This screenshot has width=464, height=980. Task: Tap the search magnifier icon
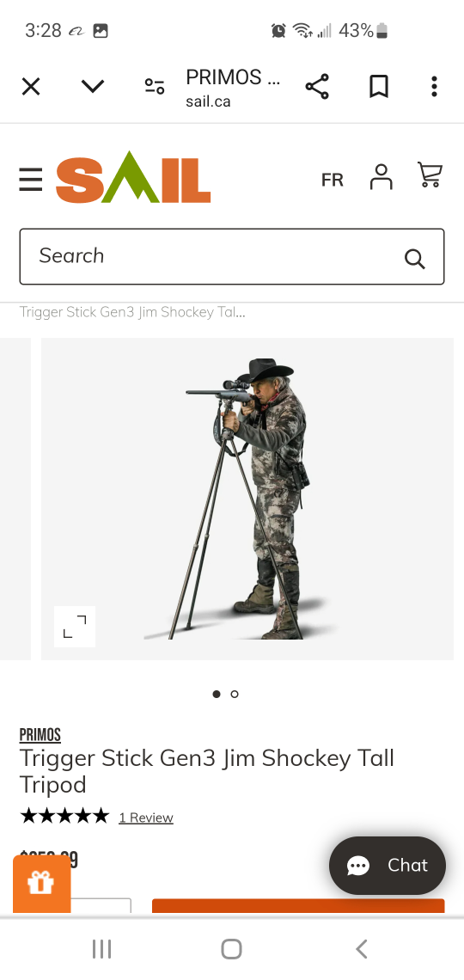pyautogui.click(x=415, y=258)
